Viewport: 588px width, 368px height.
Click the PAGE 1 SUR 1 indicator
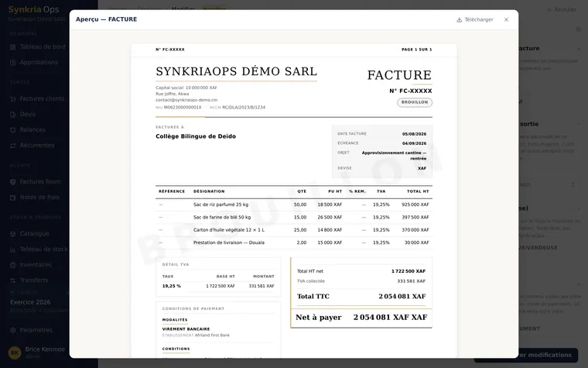[416, 50]
